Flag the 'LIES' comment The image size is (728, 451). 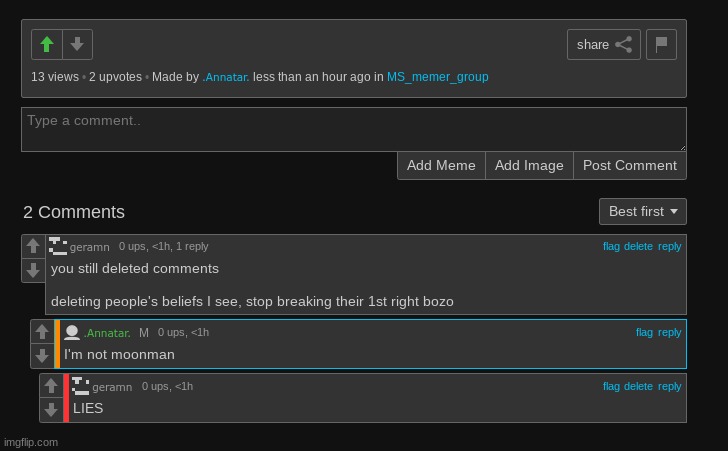click(x=611, y=386)
